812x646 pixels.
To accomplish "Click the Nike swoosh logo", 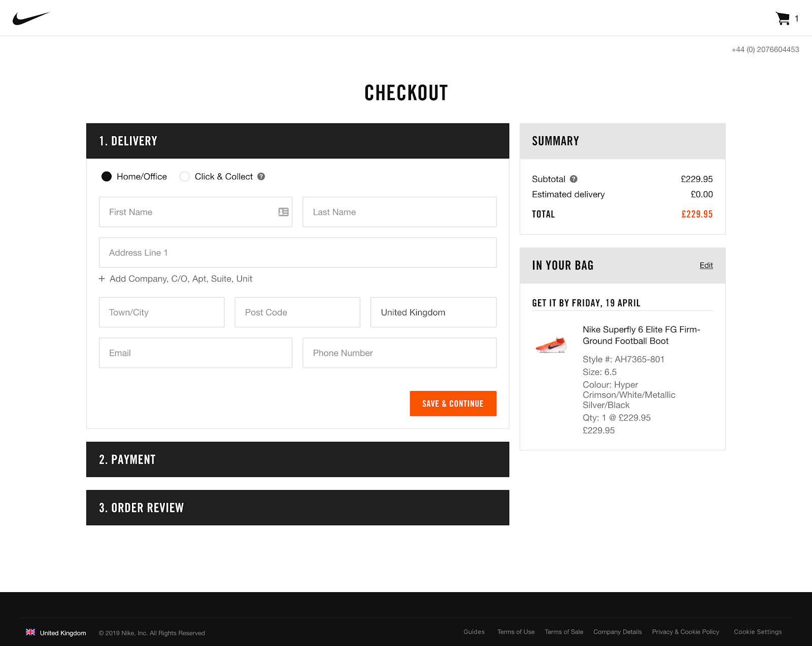I will (31, 18).
